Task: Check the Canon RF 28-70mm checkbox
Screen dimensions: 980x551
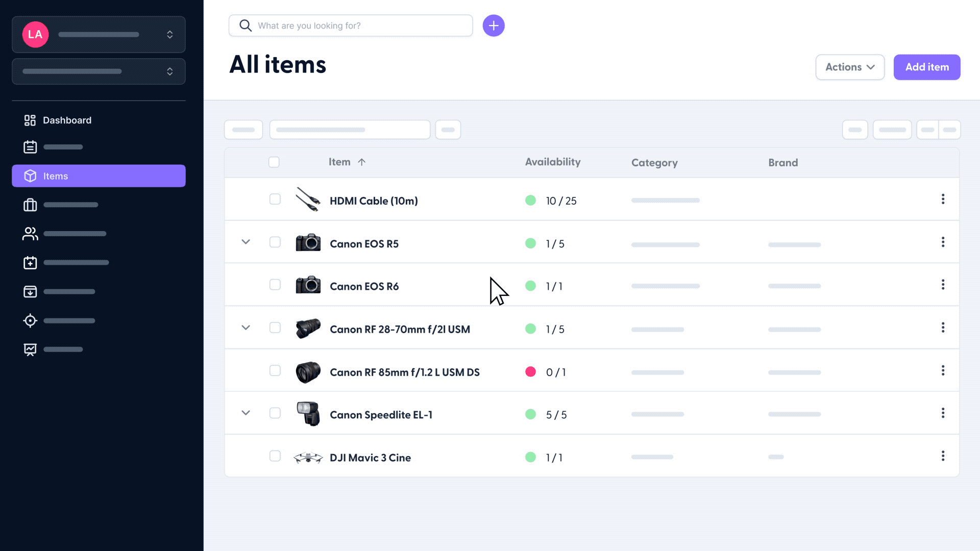Action: click(275, 328)
